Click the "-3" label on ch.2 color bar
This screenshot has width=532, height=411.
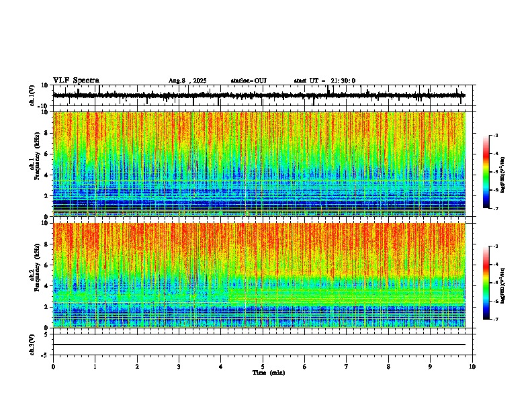pyautogui.click(x=496, y=246)
